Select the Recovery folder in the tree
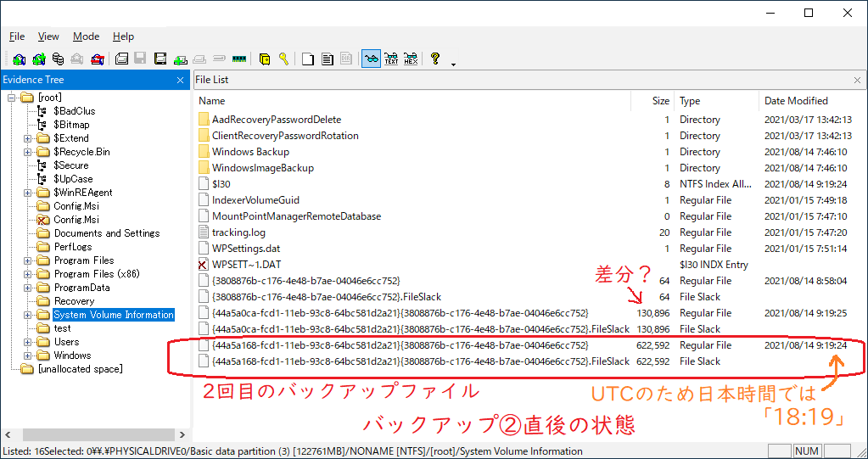 coord(74,301)
